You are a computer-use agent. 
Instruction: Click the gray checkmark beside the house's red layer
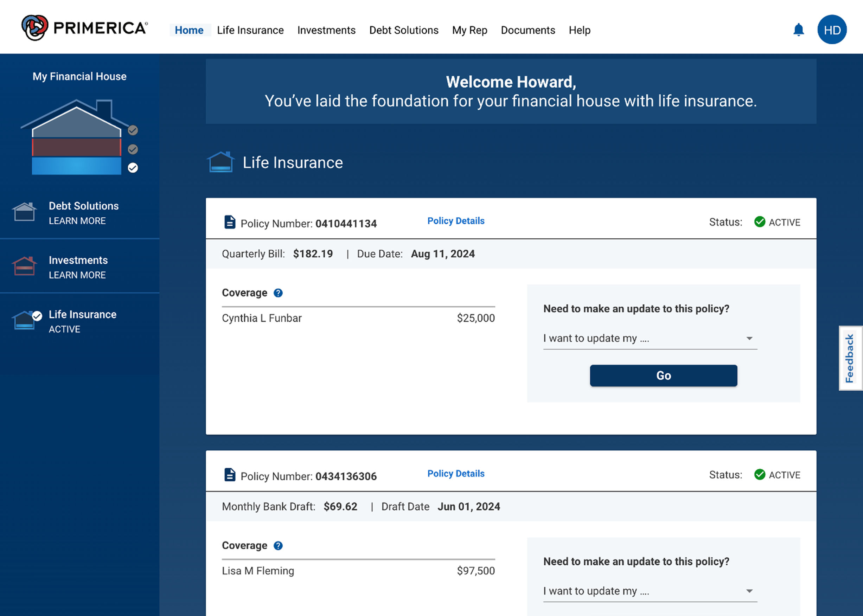pos(133,149)
